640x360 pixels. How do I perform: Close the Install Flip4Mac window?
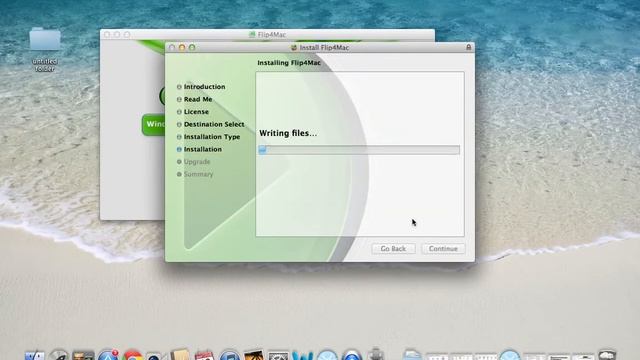tap(172, 48)
